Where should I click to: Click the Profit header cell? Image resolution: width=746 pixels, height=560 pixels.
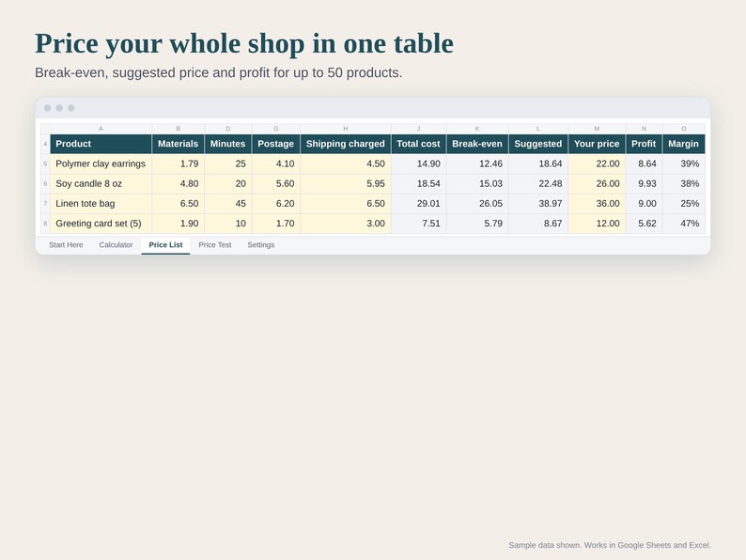pyautogui.click(x=644, y=144)
